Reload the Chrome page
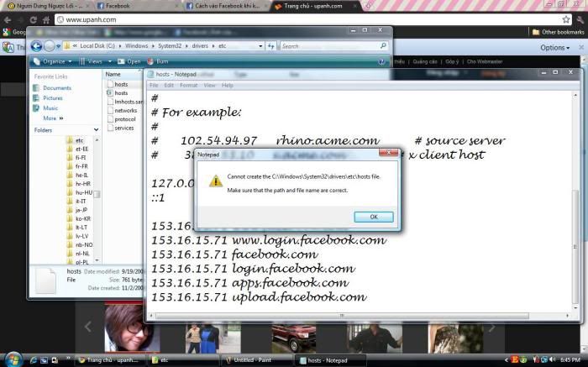The width and height of the screenshot is (588, 367). pyautogui.click(x=34, y=19)
